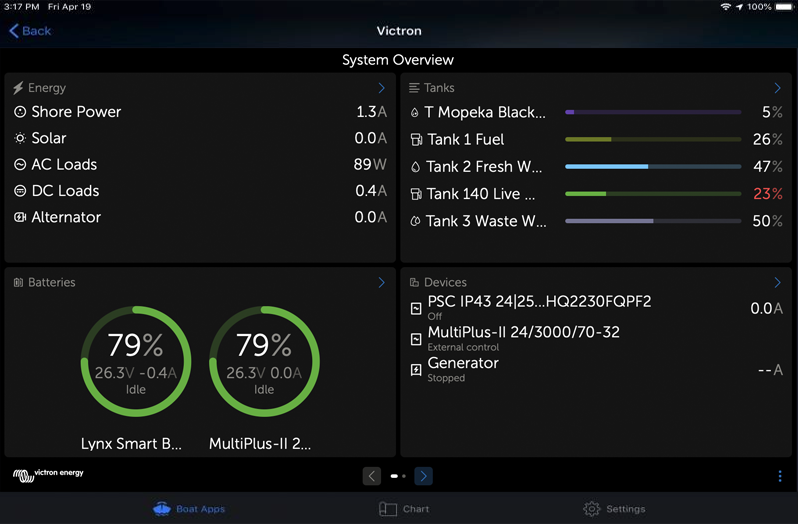The height and width of the screenshot is (524, 798).
Task: Click the Solar sun icon
Action: (x=20, y=139)
